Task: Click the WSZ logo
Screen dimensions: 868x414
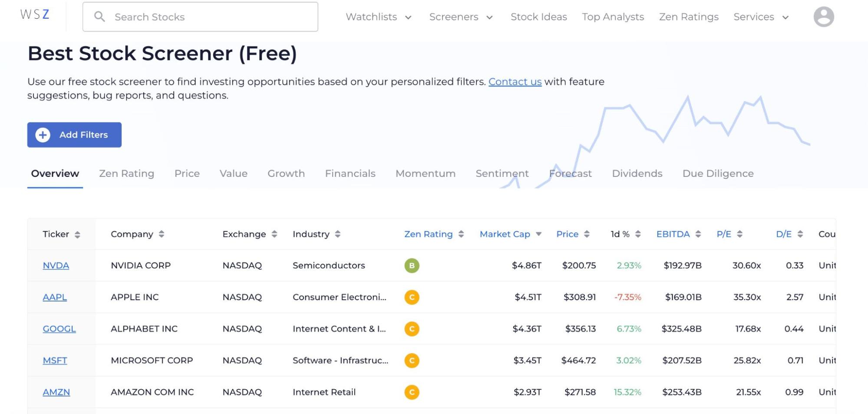Action: tap(35, 14)
